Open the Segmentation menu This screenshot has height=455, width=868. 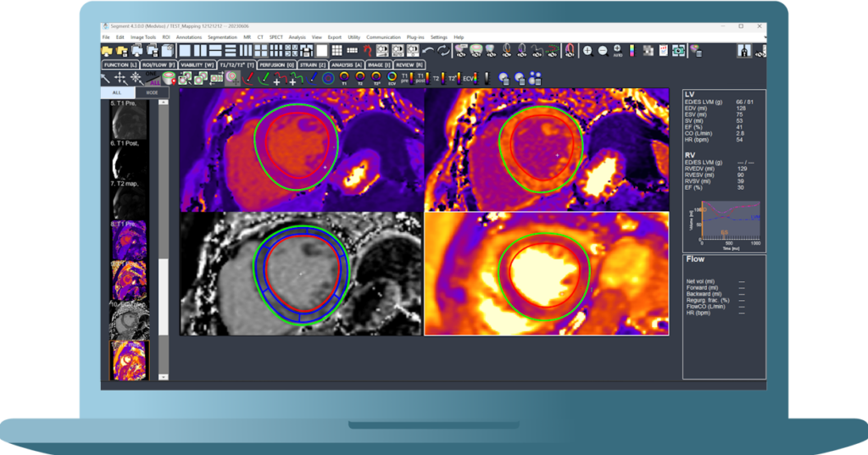pyautogui.click(x=222, y=37)
